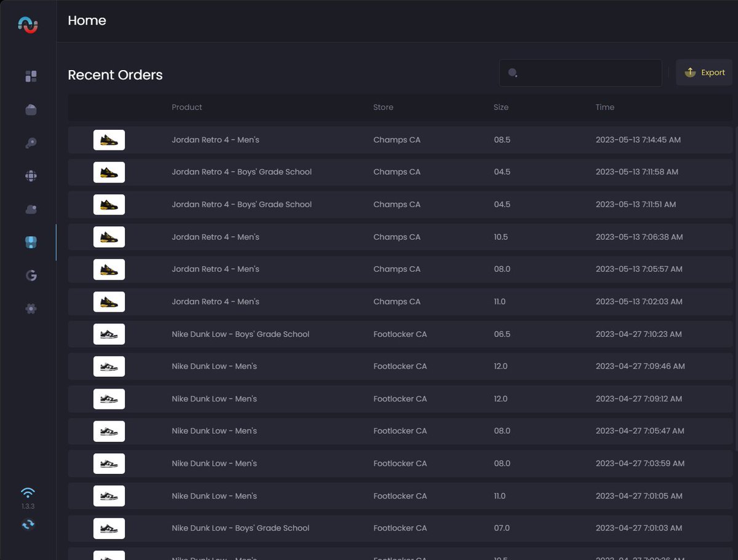
Task: Open shoe thumbnail of the 7:11:51 AM order
Action: [109, 205]
